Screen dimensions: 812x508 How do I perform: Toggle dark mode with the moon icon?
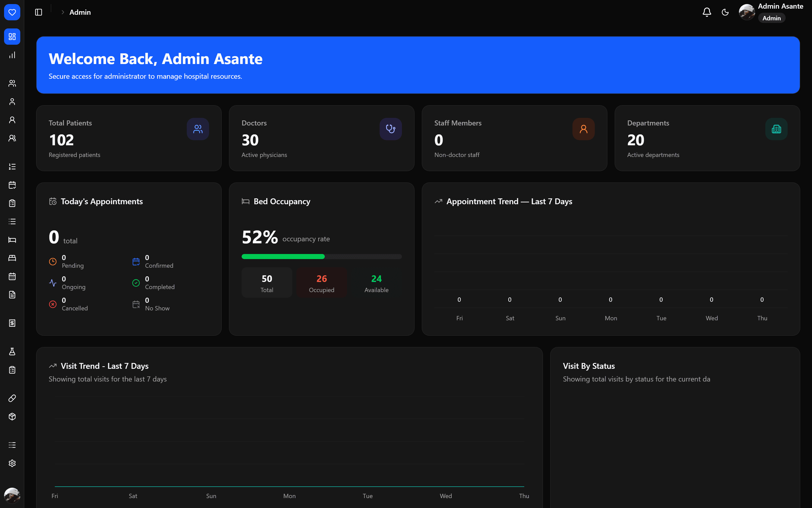(x=725, y=12)
